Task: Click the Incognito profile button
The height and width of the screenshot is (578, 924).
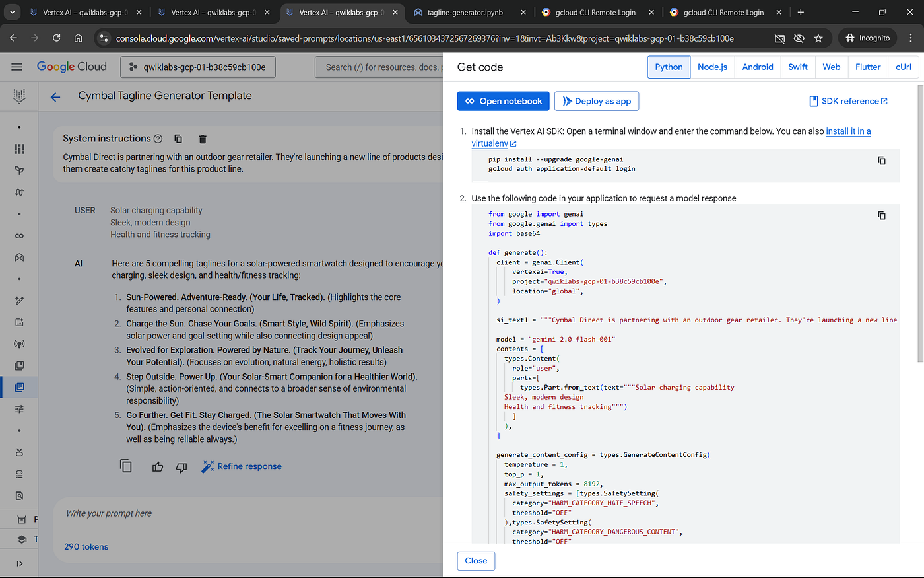Action: [x=868, y=38]
